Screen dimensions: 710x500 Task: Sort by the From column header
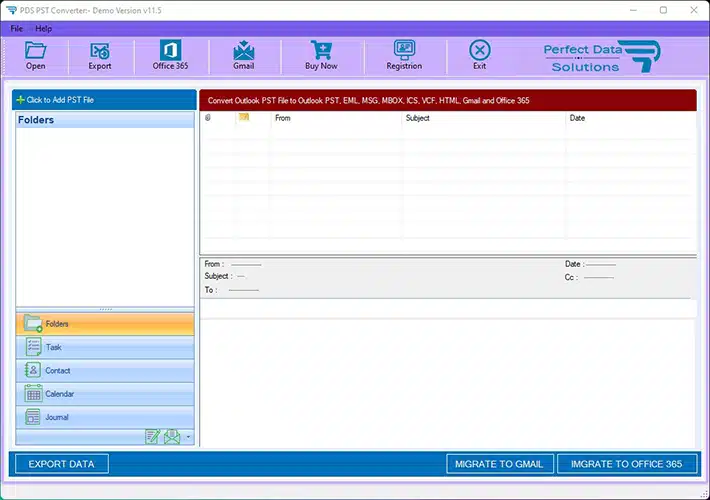pos(336,118)
